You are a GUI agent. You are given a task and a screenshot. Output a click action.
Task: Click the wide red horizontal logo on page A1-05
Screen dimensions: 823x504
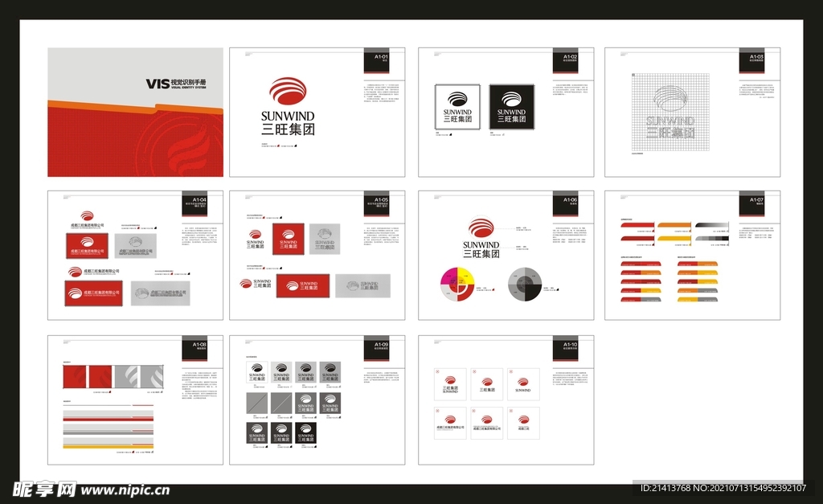(303, 285)
